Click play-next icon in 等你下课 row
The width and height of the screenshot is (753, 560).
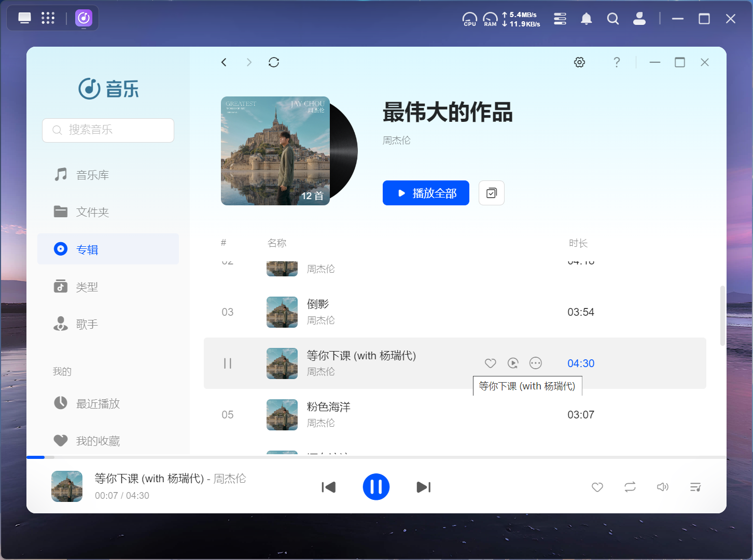[513, 363]
